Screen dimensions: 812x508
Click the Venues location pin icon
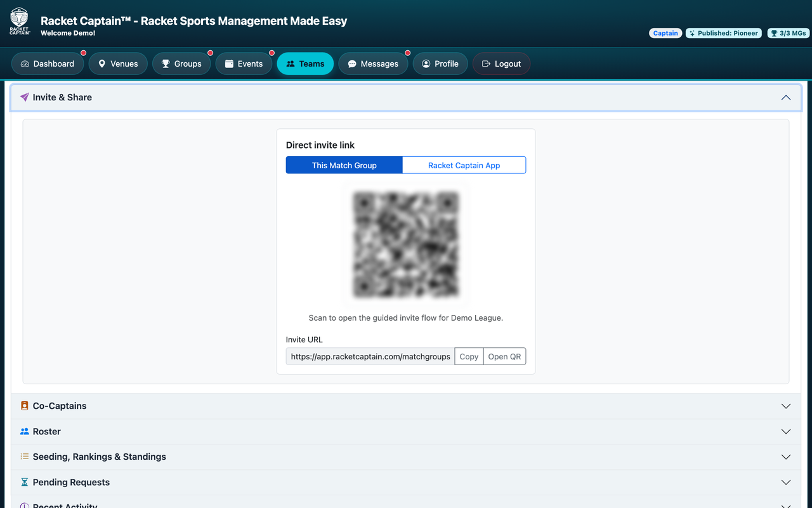(101, 63)
